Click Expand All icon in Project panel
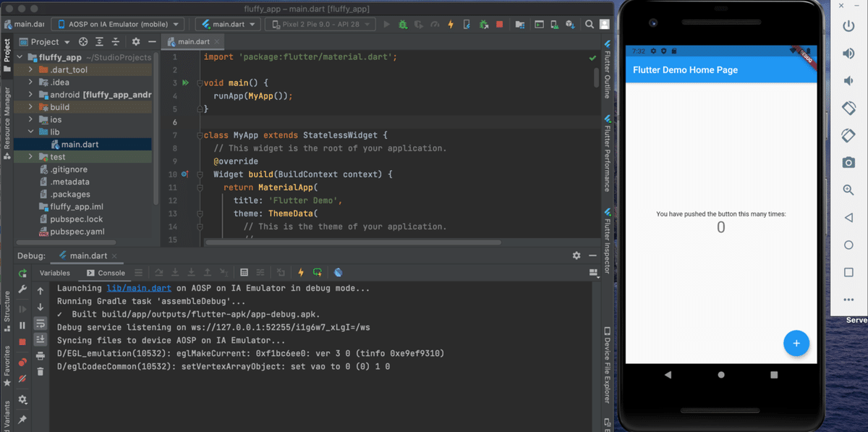Image resolution: width=868 pixels, height=432 pixels. click(101, 42)
